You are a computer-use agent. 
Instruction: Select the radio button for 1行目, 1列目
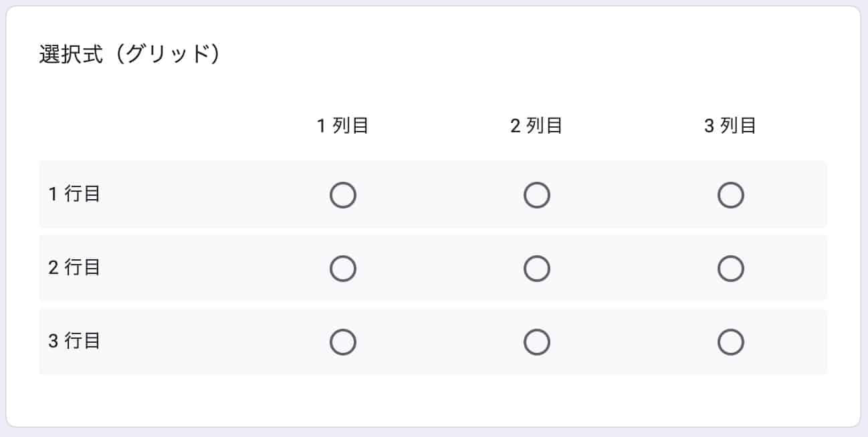click(343, 194)
